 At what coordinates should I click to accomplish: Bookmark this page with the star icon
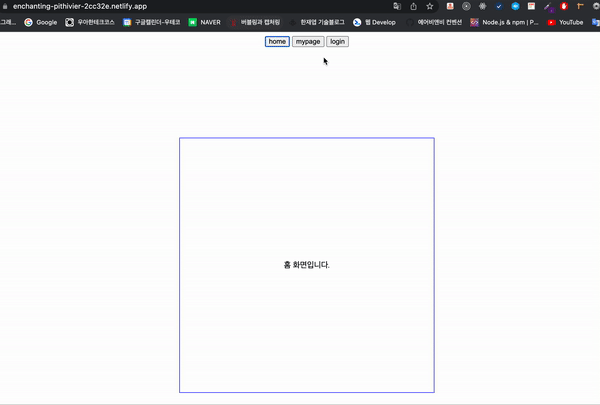pos(429,6)
